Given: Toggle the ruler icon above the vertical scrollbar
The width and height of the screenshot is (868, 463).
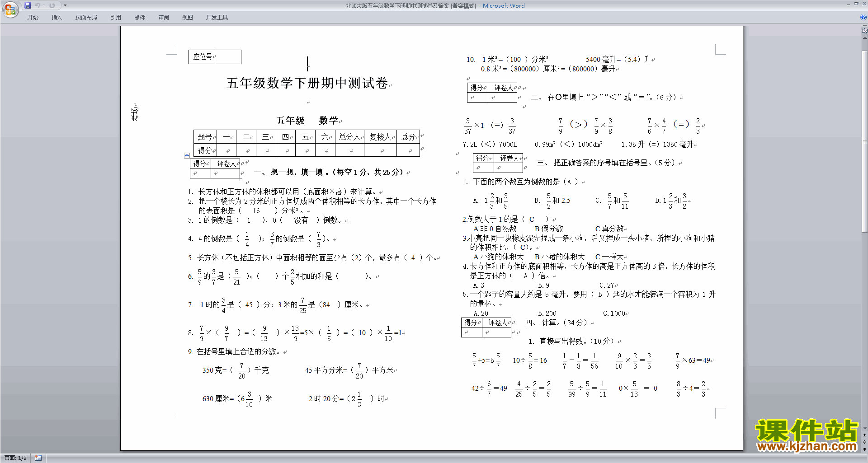Looking at the screenshot, I should coord(865,31).
